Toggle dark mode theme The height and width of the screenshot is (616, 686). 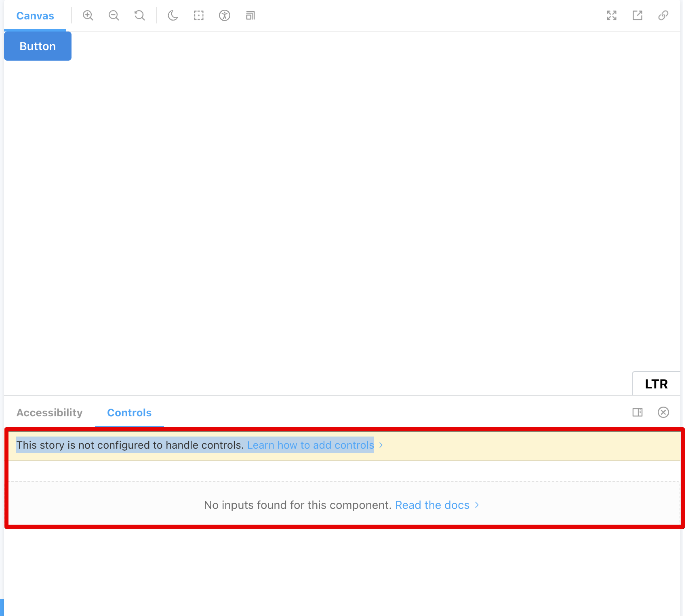coord(173,15)
